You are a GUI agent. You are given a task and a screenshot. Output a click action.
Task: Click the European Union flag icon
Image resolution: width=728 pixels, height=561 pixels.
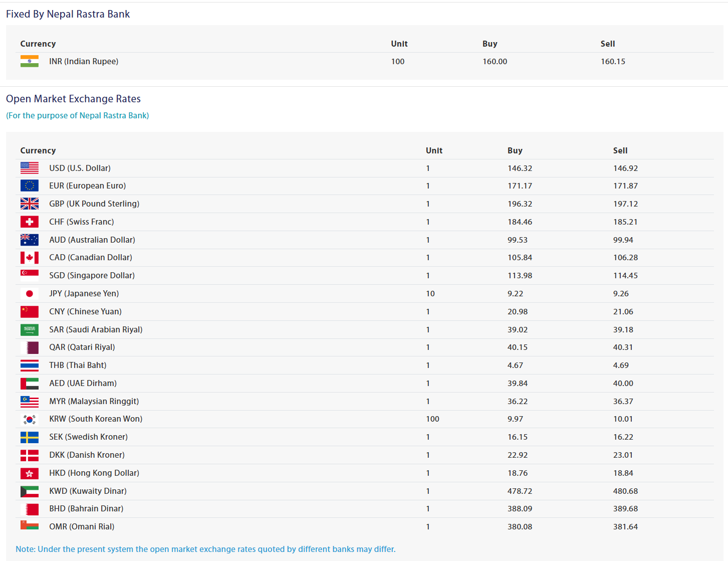(x=29, y=185)
